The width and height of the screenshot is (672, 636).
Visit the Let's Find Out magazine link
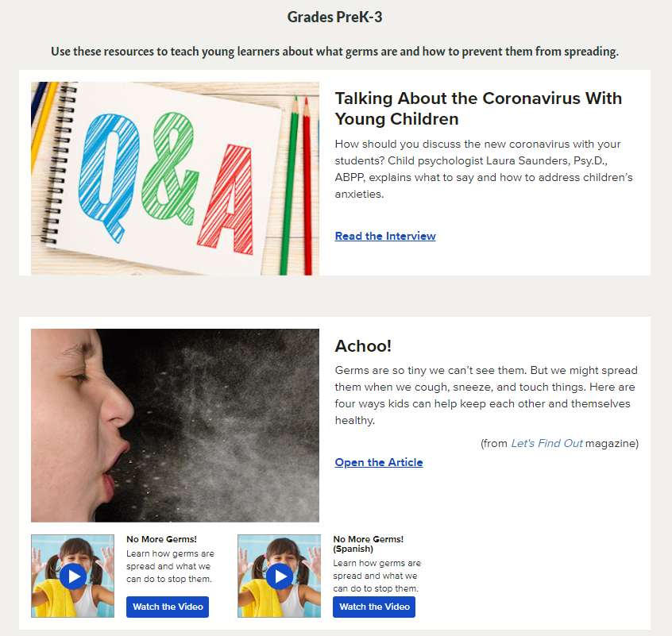point(546,443)
